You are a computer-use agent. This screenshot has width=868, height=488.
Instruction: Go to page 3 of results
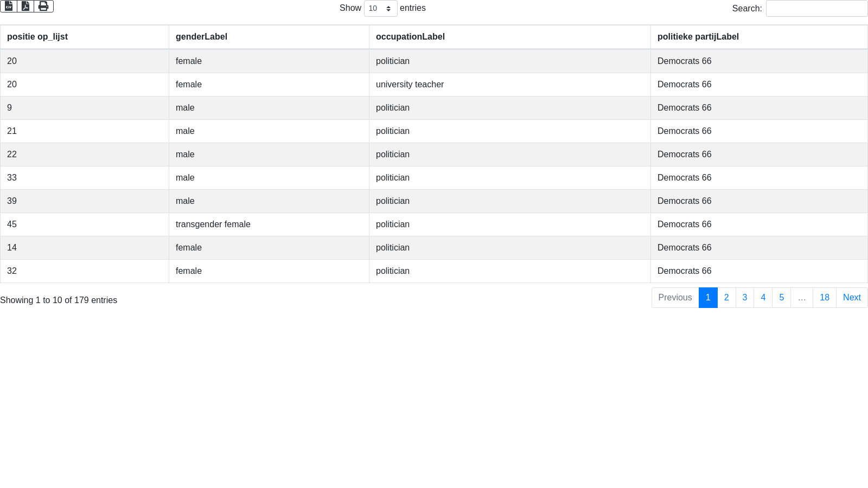coord(745,298)
